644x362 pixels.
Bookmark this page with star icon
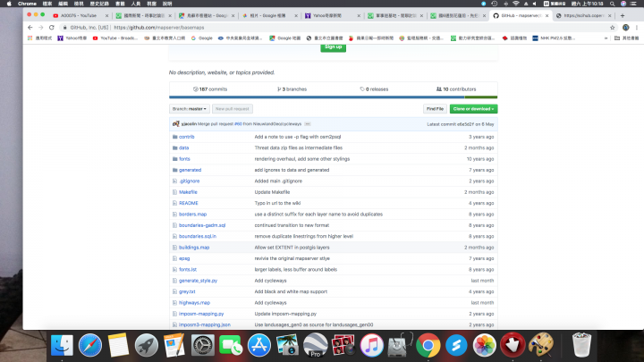(x=613, y=28)
